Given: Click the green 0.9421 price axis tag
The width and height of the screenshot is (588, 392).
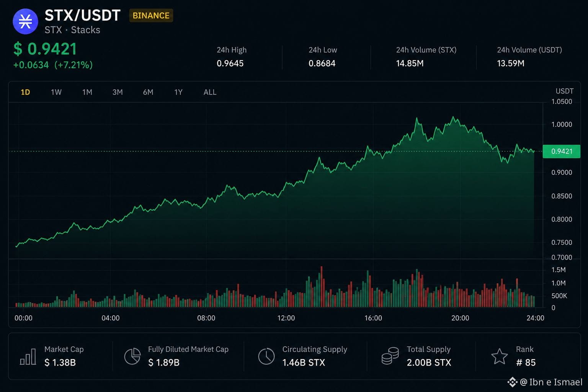Looking at the screenshot, I should pos(562,151).
